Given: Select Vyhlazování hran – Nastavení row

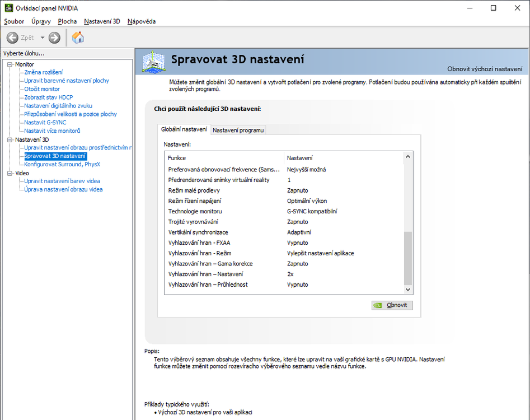Looking at the screenshot, I should point(284,274).
